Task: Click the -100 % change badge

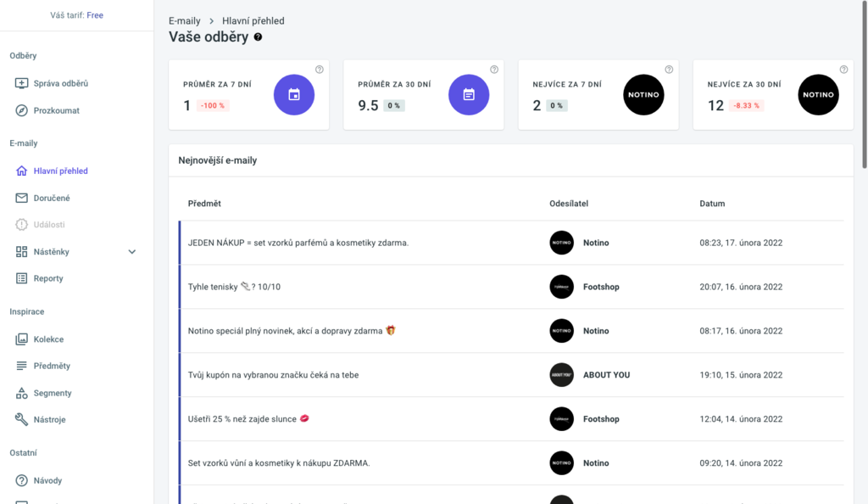Action: coord(213,106)
